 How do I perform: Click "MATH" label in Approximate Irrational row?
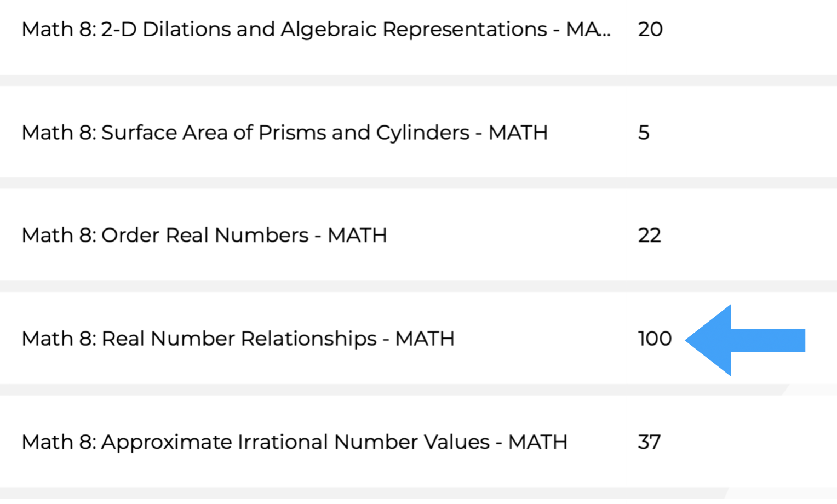[x=537, y=442]
